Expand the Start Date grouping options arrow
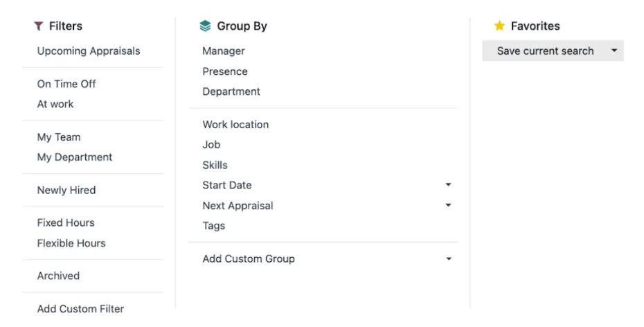This screenshot has width=644, height=327. pyautogui.click(x=448, y=185)
